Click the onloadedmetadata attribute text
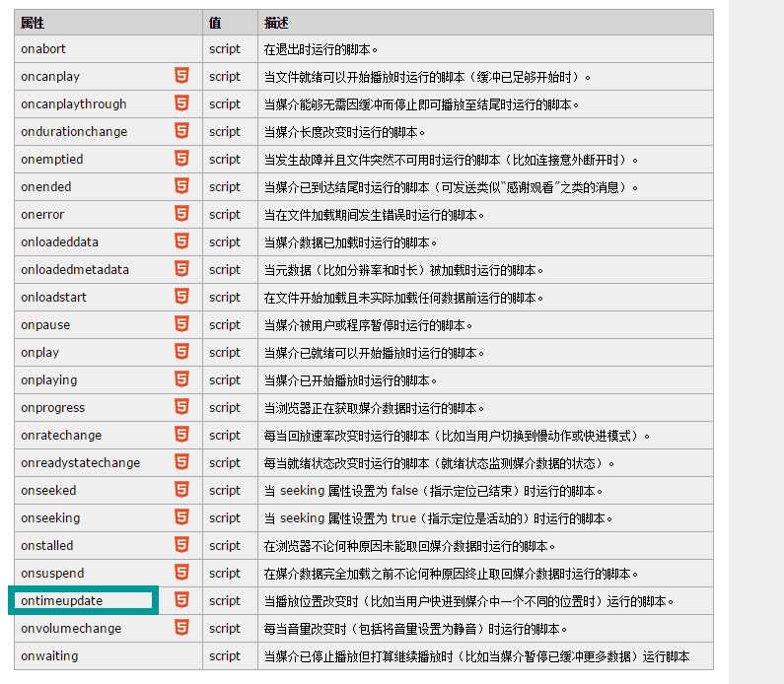This screenshot has width=784, height=684. (x=75, y=270)
